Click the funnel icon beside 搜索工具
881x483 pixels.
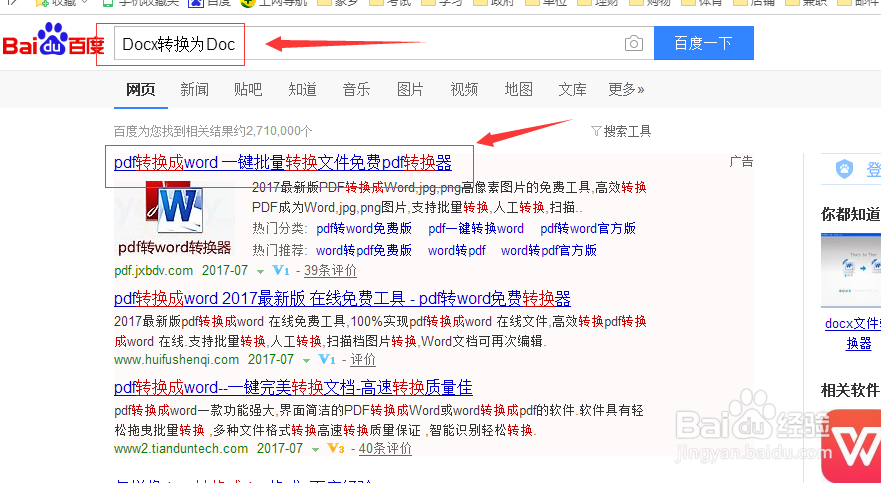pos(596,131)
